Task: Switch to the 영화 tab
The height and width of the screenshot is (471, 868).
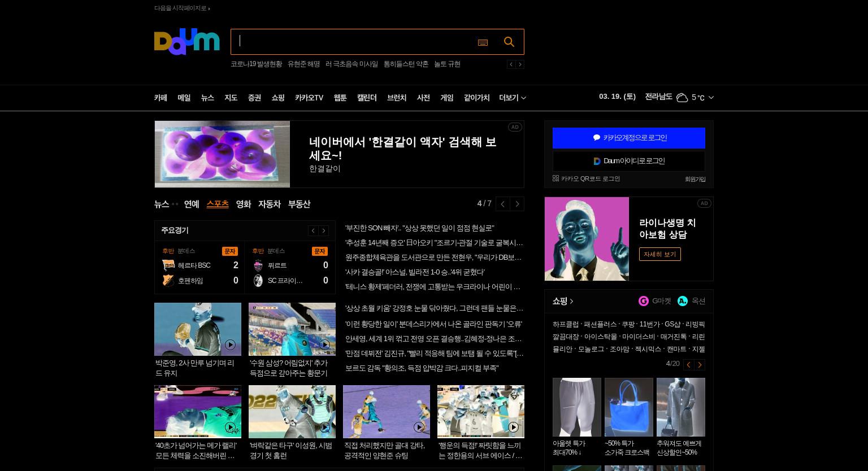Action: click(x=244, y=204)
